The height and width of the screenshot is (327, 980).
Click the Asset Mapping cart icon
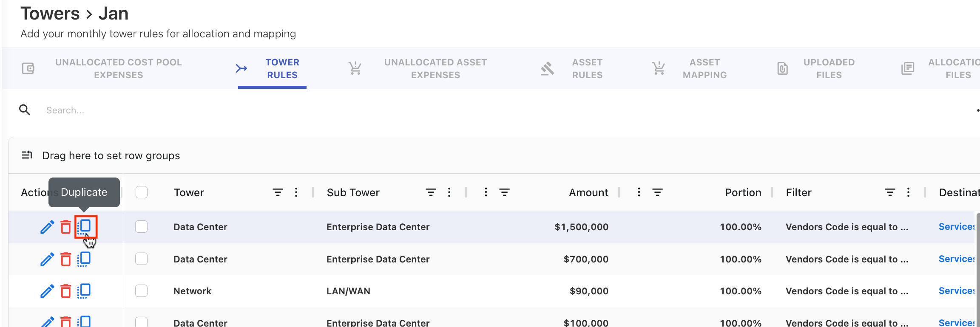(x=659, y=68)
